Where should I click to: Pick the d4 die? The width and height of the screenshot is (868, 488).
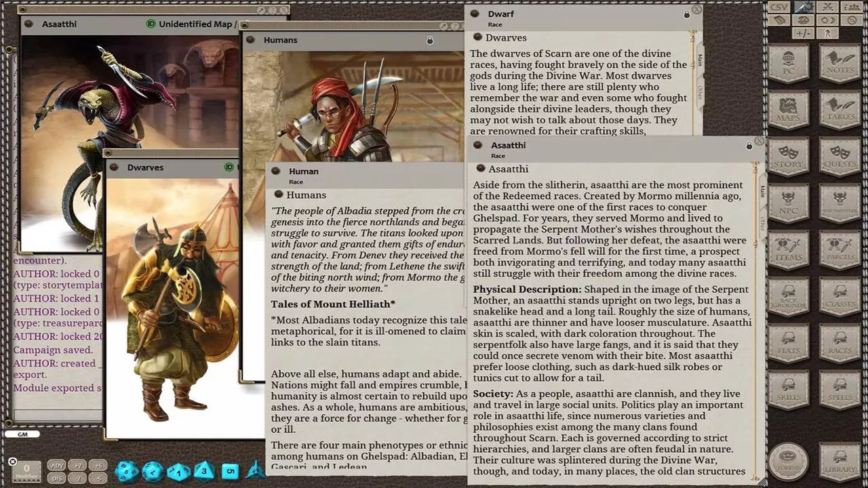pyautogui.click(x=256, y=470)
